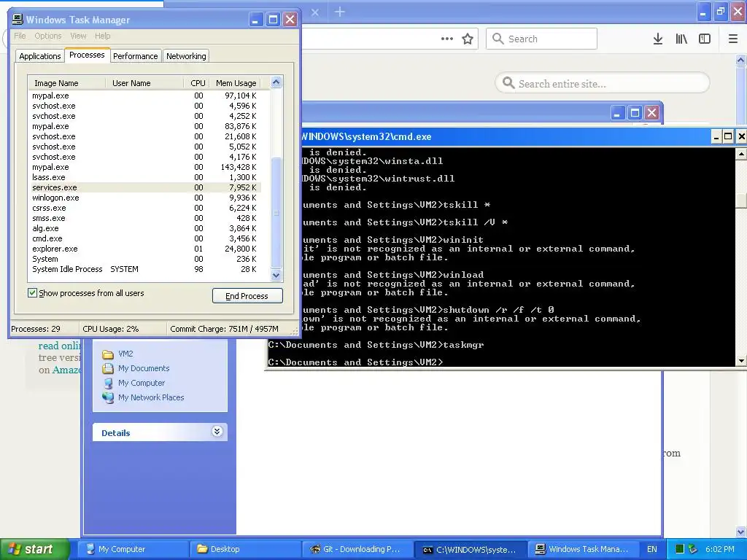This screenshot has height=560, width=747.
Task: Open Task Manager Options menu
Action: click(47, 36)
